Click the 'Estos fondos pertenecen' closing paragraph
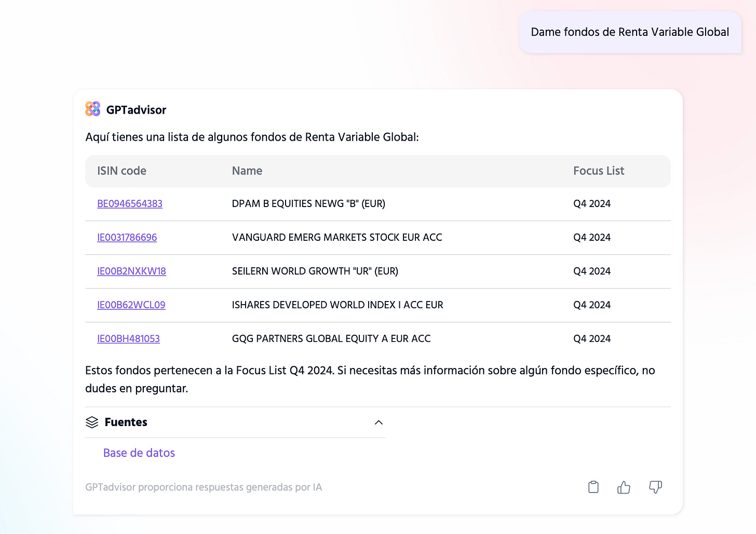Screen dimensions: 756x534 click(370, 379)
